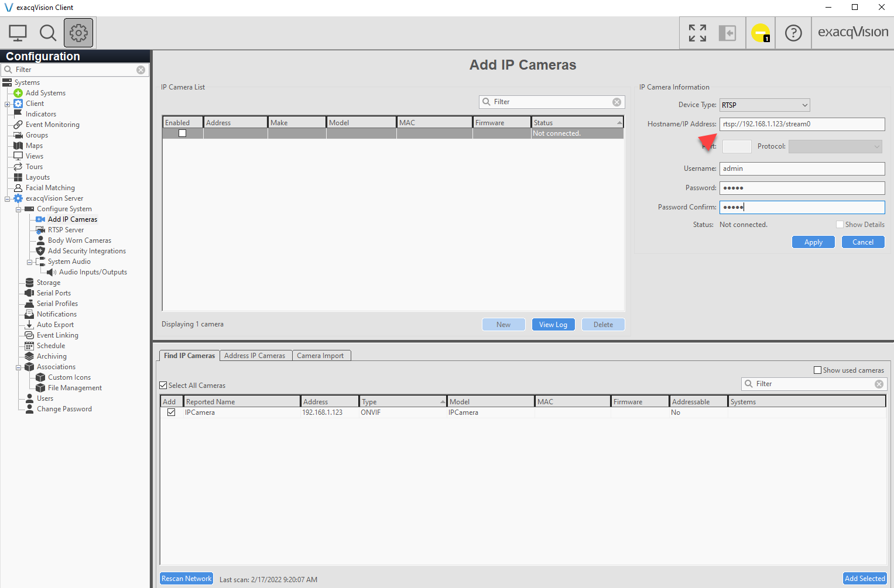894x588 pixels.
Task: Switch to Address IP Cameras tab
Action: click(x=255, y=356)
